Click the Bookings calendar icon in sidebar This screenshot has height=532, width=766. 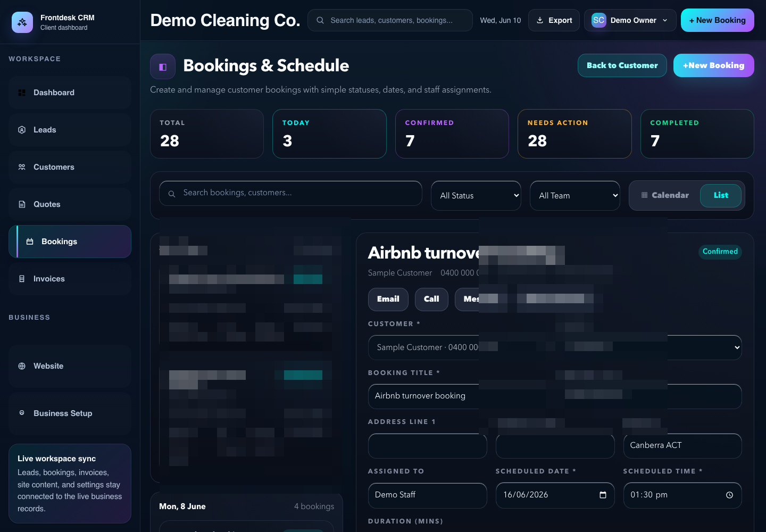[x=30, y=242]
